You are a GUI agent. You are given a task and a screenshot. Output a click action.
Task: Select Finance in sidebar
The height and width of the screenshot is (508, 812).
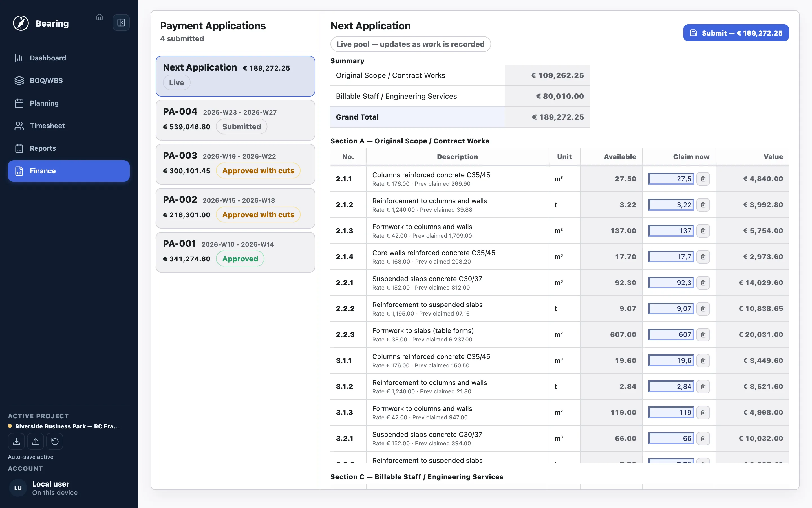[69, 171]
